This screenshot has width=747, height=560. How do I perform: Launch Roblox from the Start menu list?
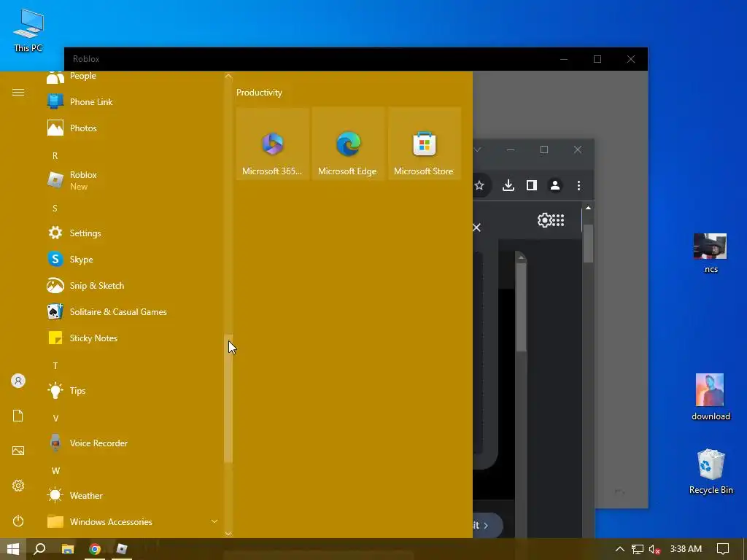click(134, 181)
